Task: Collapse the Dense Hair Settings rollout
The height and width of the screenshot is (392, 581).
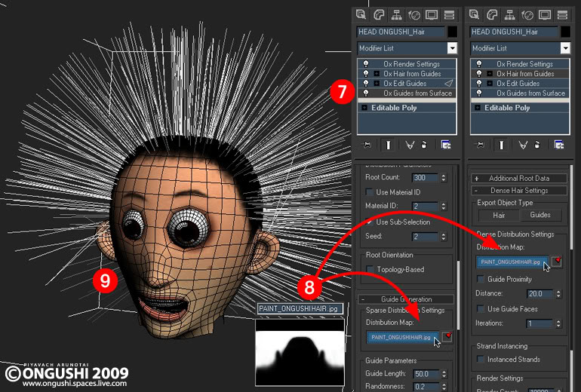Action: click(519, 191)
